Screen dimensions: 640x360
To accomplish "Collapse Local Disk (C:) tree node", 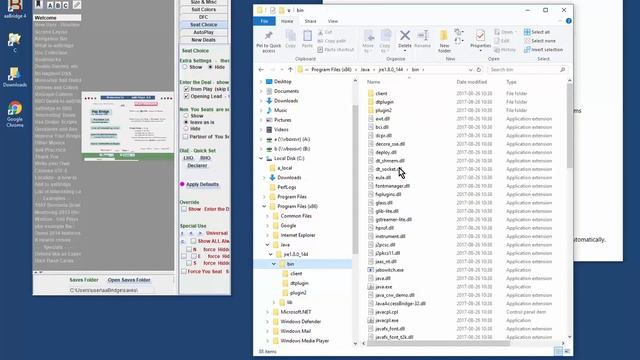I will [261, 158].
